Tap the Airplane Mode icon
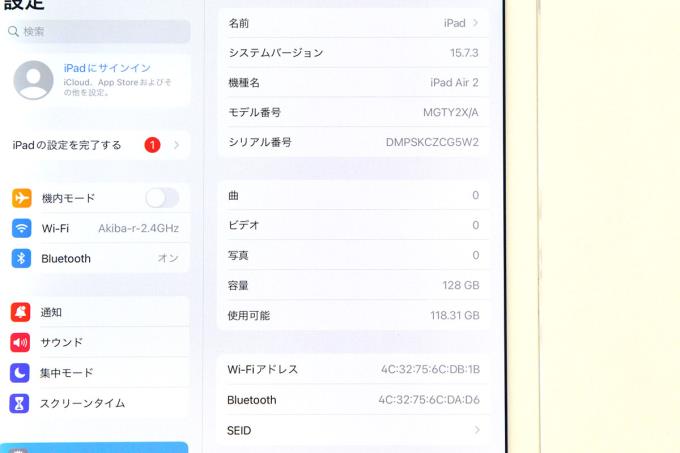The image size is (680, 453). click(21, 198)
